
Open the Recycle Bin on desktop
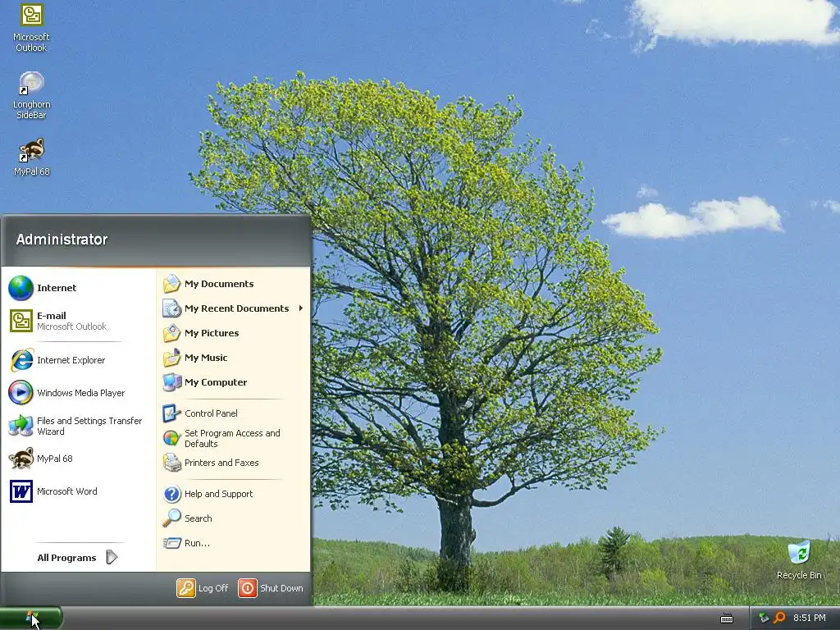coord(799,559)
